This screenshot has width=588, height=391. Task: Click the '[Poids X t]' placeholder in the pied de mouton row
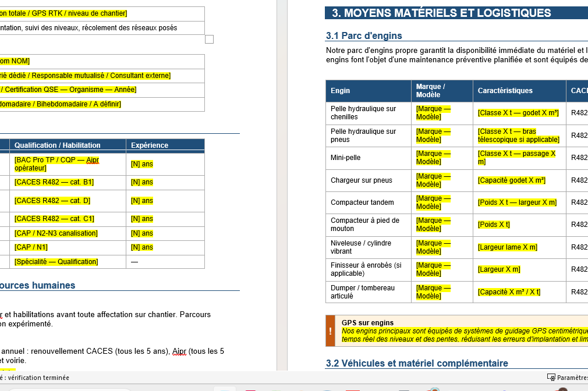(x=494, y=225)
